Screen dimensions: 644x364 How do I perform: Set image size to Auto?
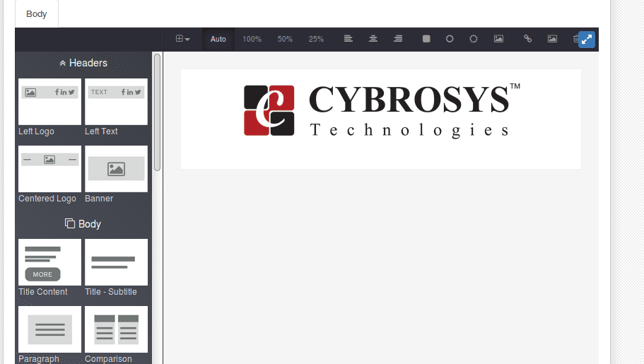pyautogui.click(x=218, y=39)
